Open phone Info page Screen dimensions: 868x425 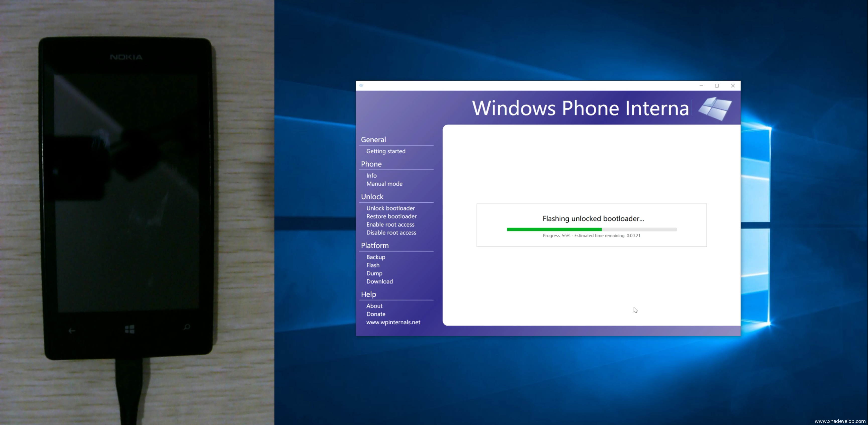pos(371,175)
